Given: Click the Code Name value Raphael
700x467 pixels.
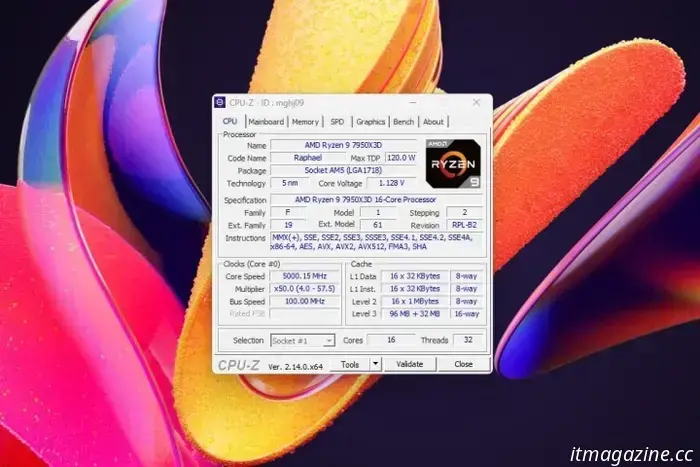Looking at the screenshot, I should point(308,158).
